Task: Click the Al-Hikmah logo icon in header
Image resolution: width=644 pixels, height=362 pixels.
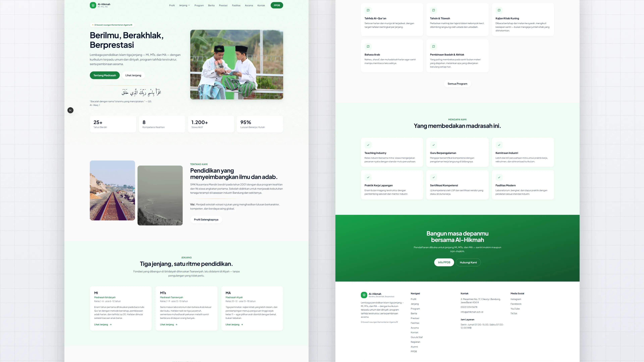Action: coord(93,5)
